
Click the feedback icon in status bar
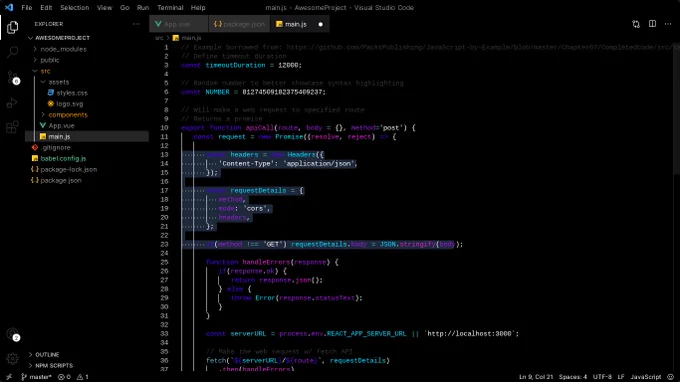click(670, 377)
